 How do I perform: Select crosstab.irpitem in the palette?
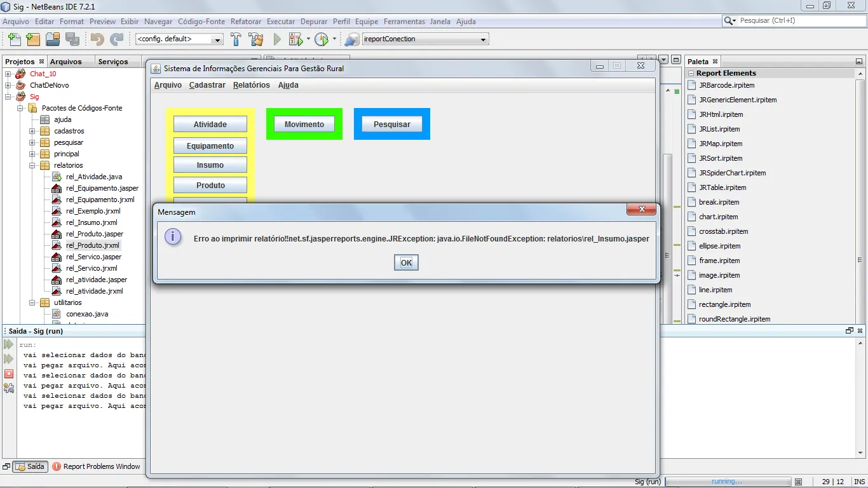(x=724, y=231)
